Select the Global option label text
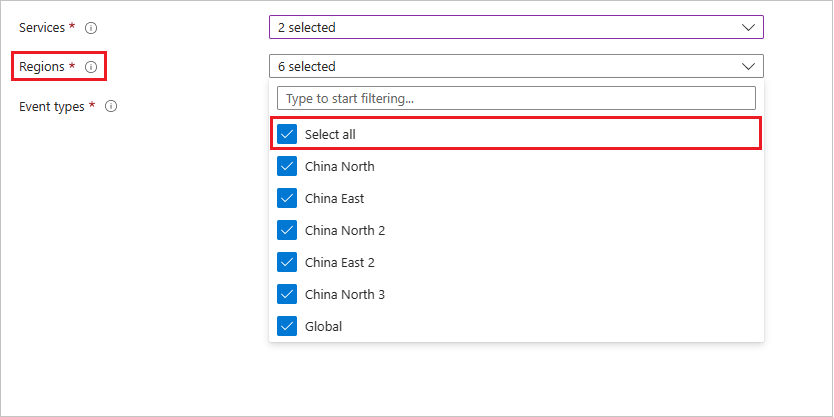 point(323,326)
